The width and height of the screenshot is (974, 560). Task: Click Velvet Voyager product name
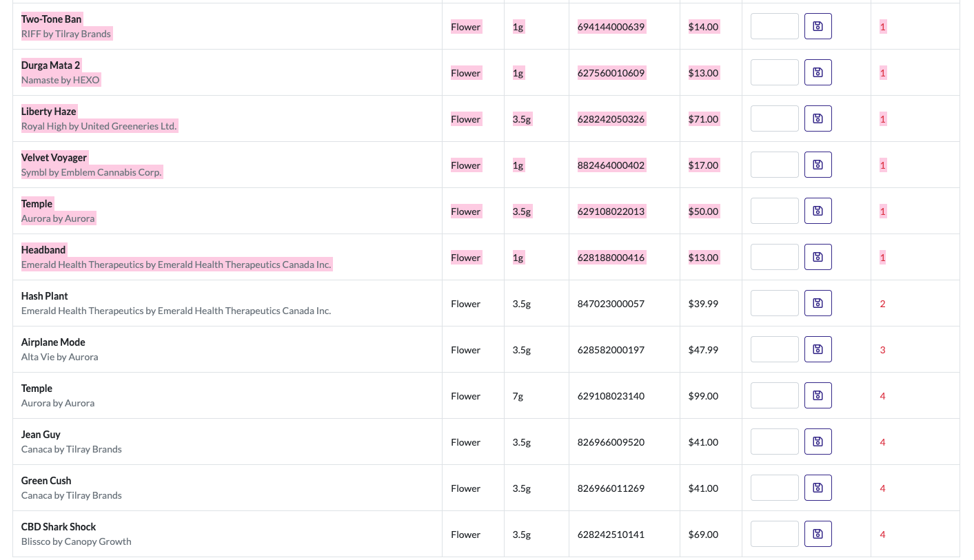tap(54, 158)
